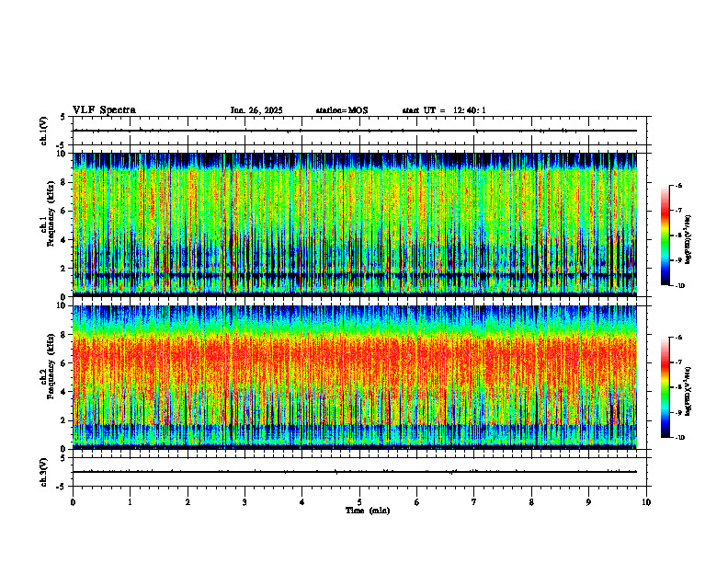Click the "-8" tick on ch.2 colorbar

[x=677, y=387]
